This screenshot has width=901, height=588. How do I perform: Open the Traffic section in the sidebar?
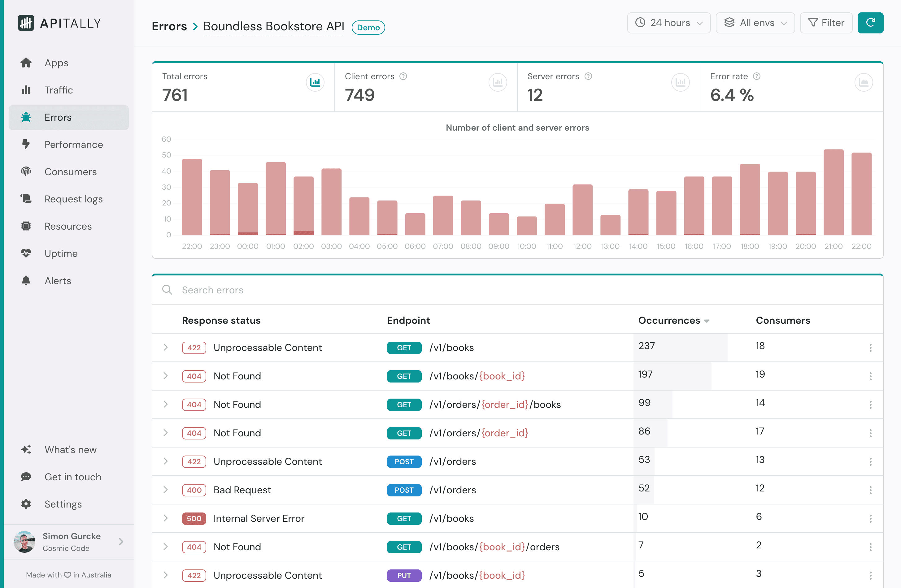59,90
